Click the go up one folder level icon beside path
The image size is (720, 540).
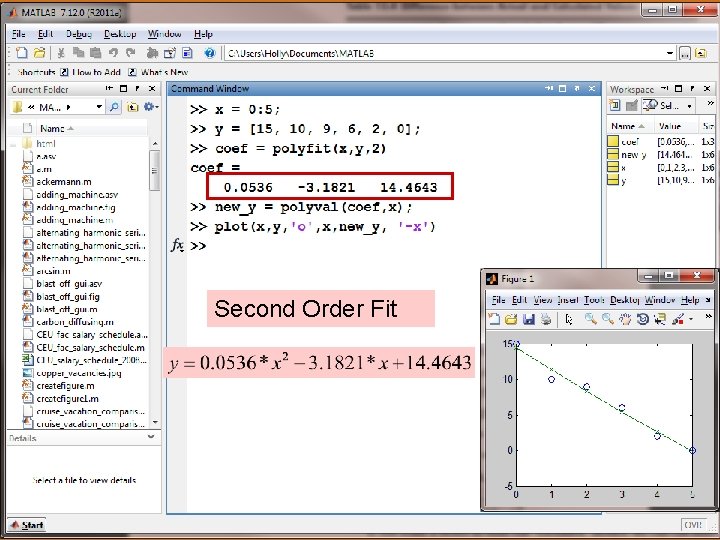(701, 54)
